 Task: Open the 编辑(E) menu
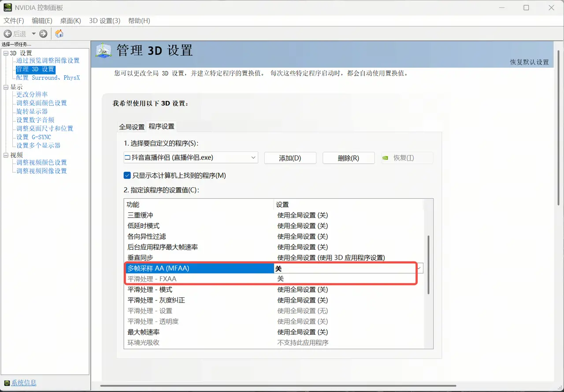(42, 21)
